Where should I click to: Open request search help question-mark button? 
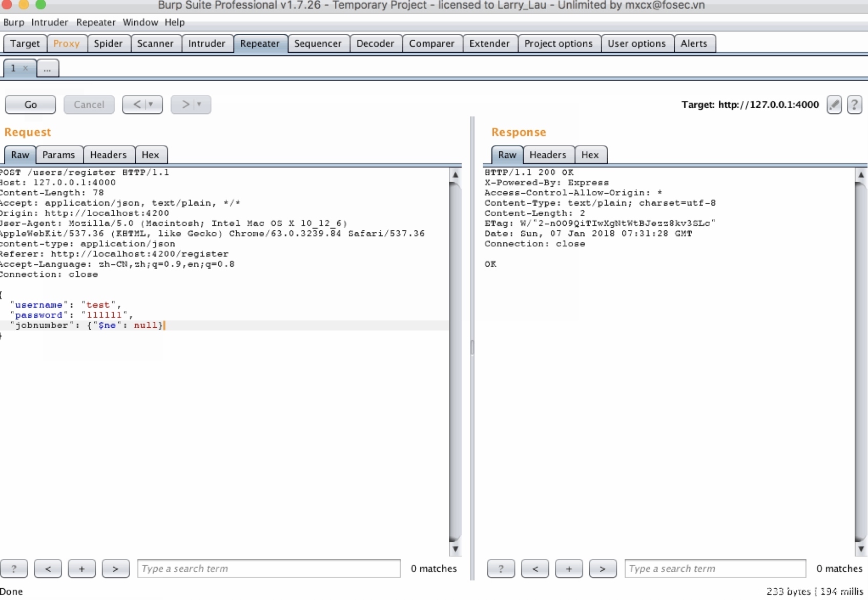(14, 568)
